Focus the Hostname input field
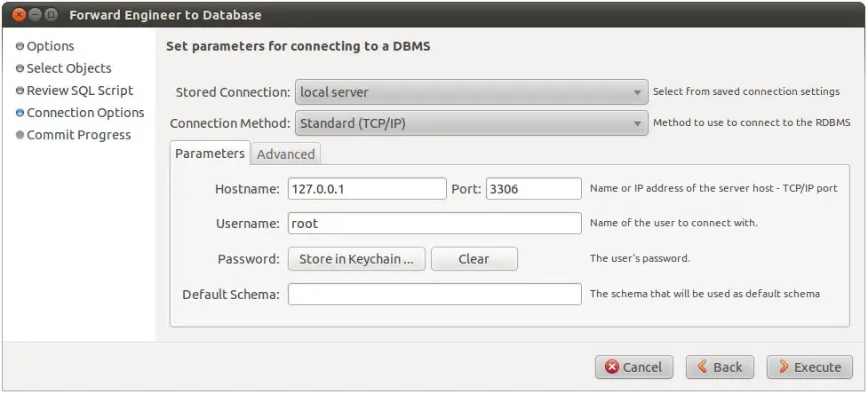This screenshot has width=868, height=394. click(366, 189)
